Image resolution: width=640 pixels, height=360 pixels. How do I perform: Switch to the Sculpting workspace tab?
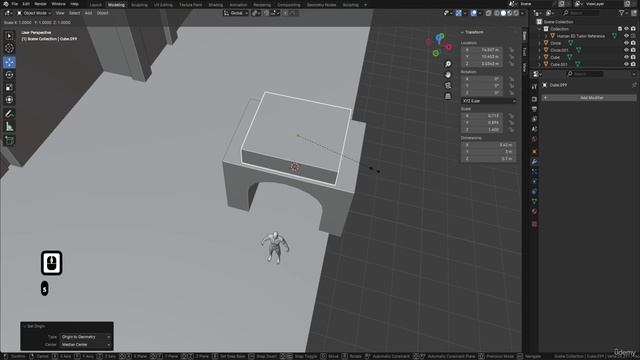pyautogui.click(x=139, y=5)
